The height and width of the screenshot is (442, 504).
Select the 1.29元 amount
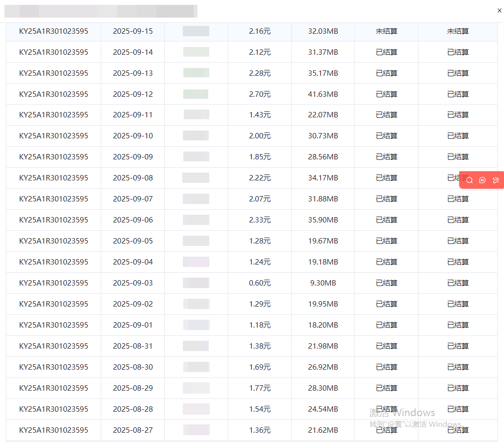click(260, 304)
